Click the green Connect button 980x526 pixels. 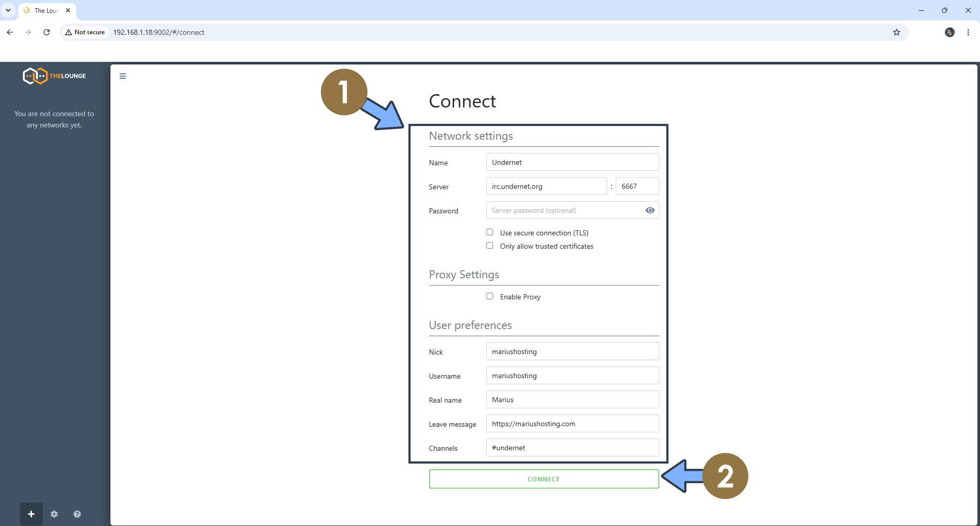(x=544, y=479)
